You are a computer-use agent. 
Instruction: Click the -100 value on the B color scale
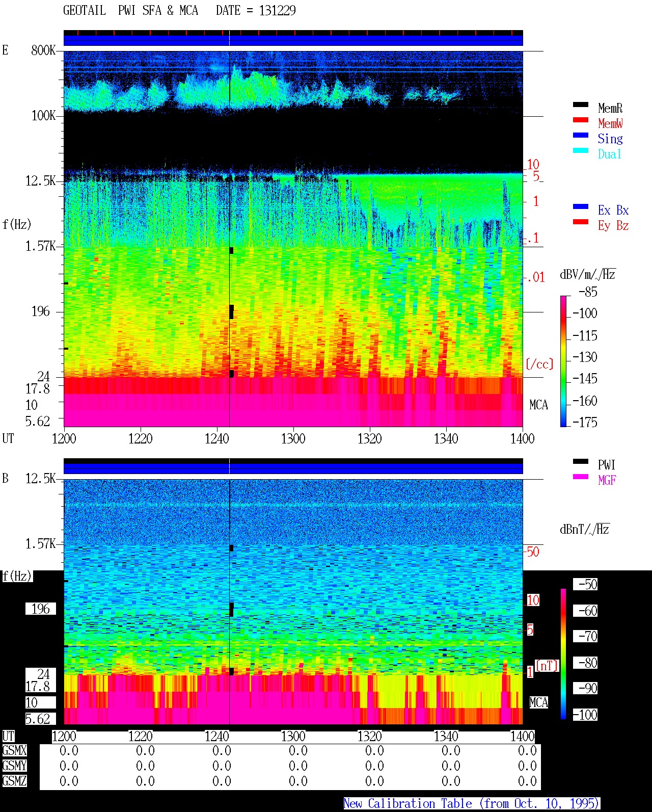(585, 715)
